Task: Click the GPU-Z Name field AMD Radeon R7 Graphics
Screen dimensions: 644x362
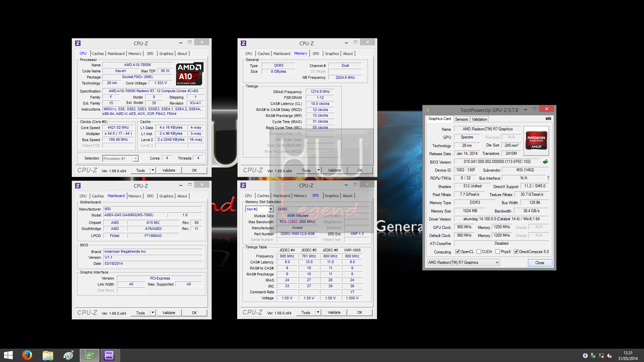Action: click(487, 129)
